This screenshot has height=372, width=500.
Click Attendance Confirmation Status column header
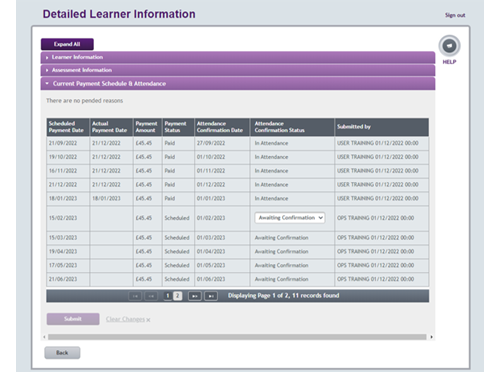pos(292,127)
